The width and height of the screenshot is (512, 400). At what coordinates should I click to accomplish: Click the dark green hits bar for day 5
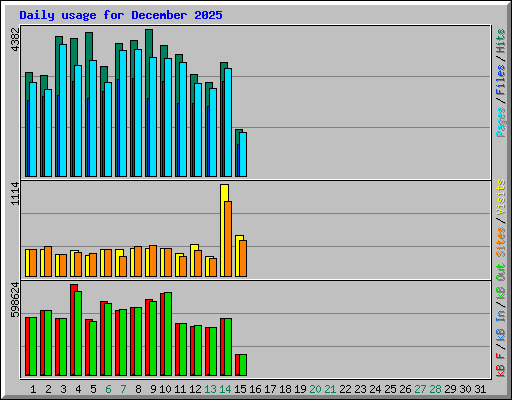89,47
